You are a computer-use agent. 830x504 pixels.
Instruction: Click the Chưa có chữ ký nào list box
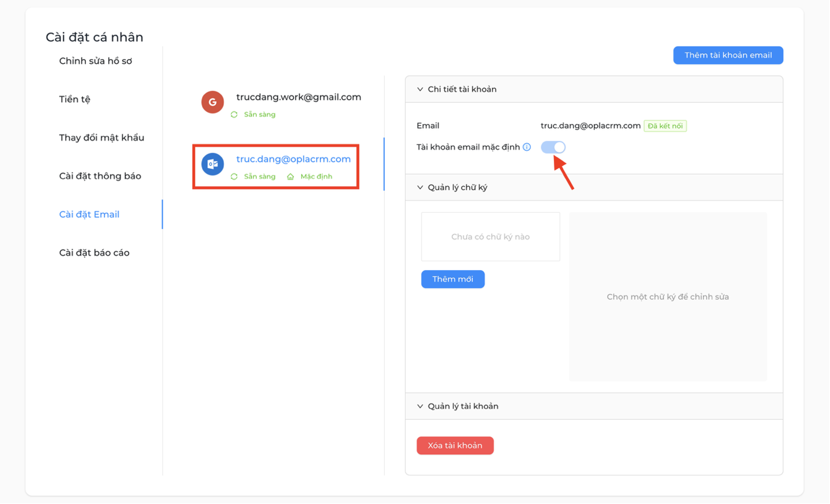click(x=490, y=236)
